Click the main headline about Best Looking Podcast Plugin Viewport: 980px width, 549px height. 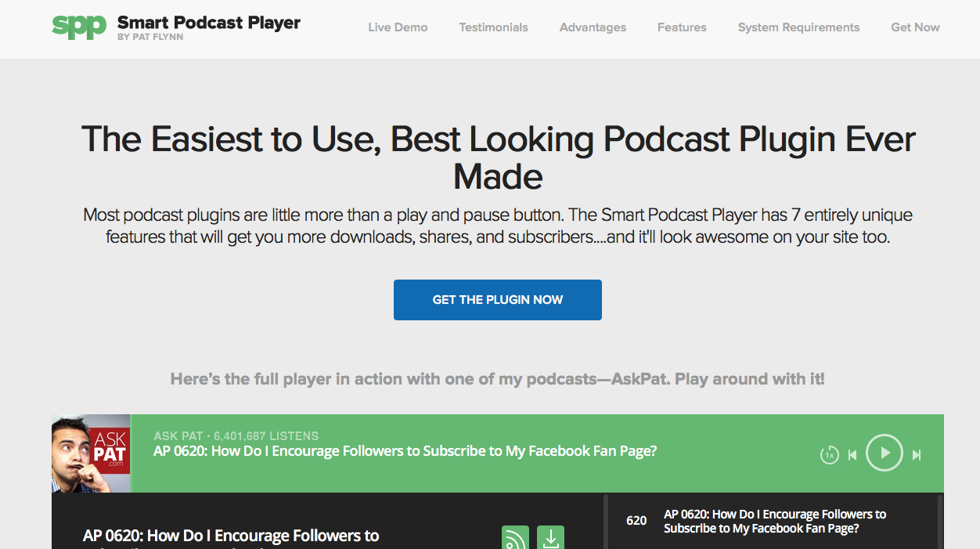click(498, 157)
